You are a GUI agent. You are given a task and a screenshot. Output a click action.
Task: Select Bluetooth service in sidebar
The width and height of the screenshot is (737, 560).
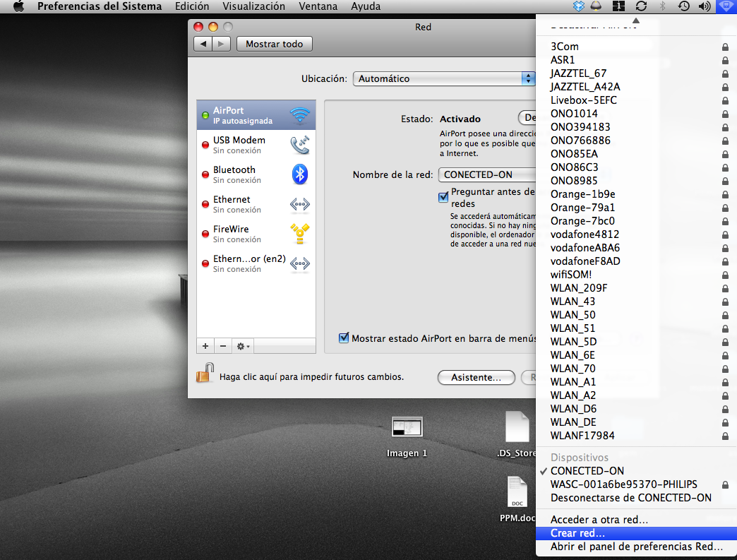click(x=256, y=174)
